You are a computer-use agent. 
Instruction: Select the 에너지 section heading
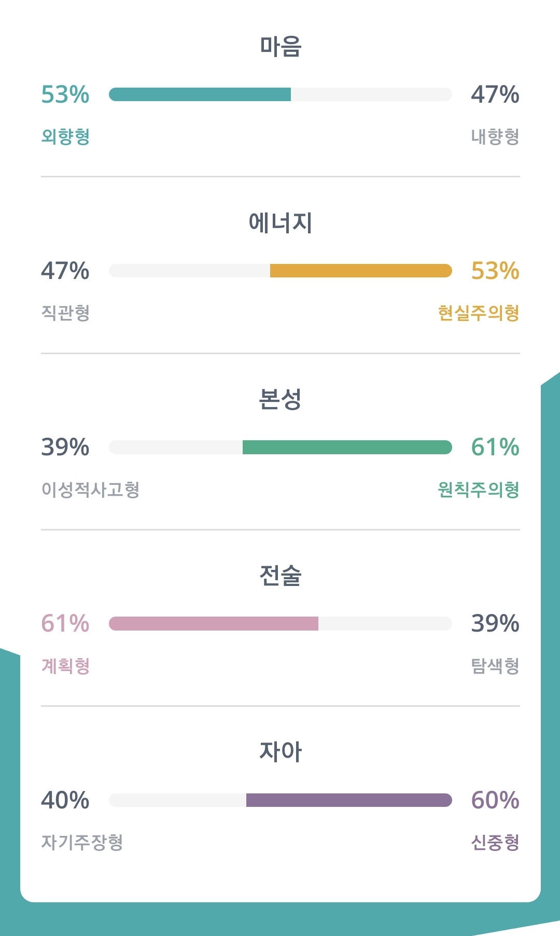point(281,222)
